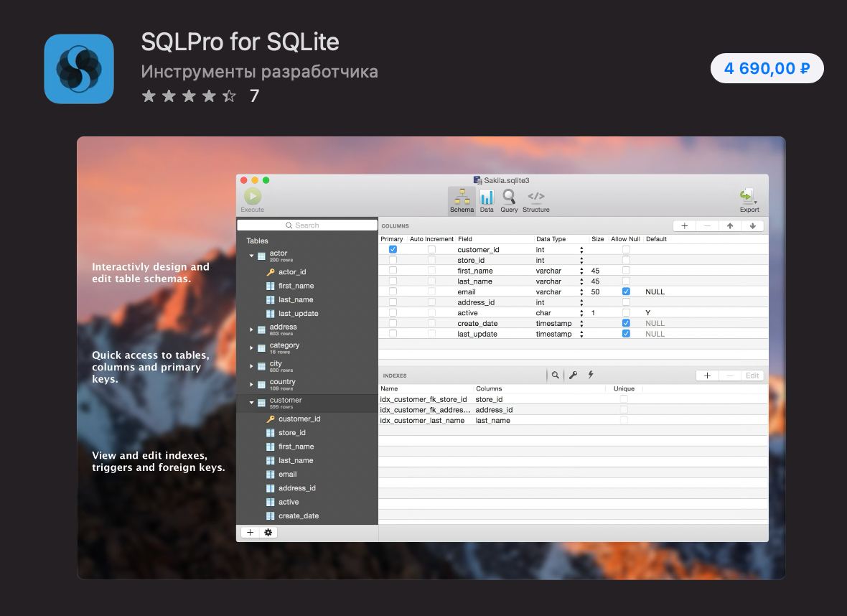Click the Edit index button
847x616 pixels.
752,375
